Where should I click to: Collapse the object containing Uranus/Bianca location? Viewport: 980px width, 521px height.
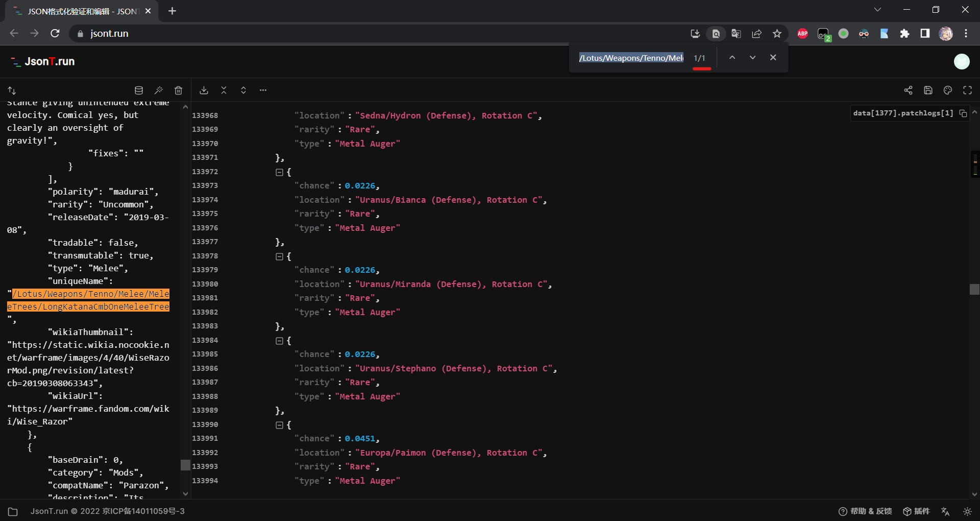tap(279, 172)
